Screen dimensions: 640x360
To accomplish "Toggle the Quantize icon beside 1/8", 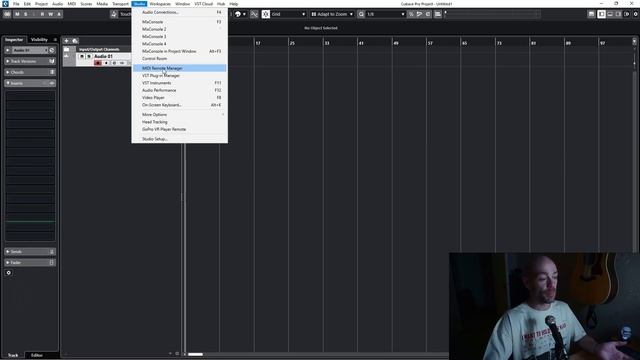I will point(361,14).
